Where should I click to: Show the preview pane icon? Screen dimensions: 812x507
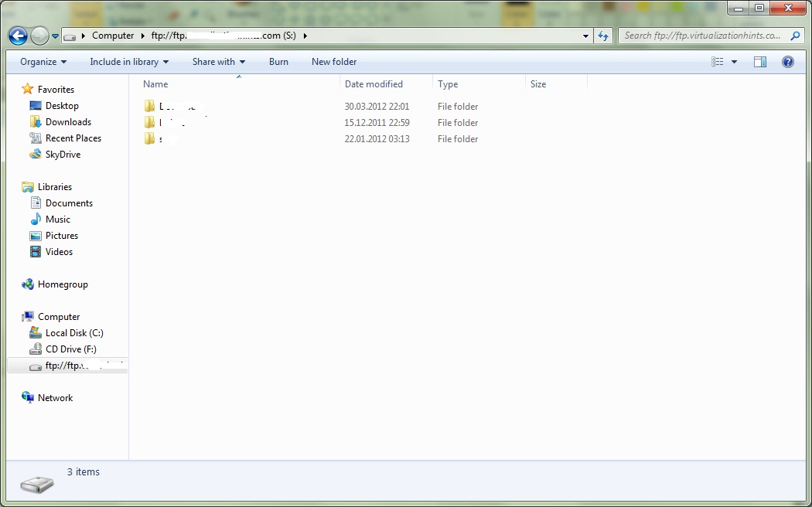(760, 62)
